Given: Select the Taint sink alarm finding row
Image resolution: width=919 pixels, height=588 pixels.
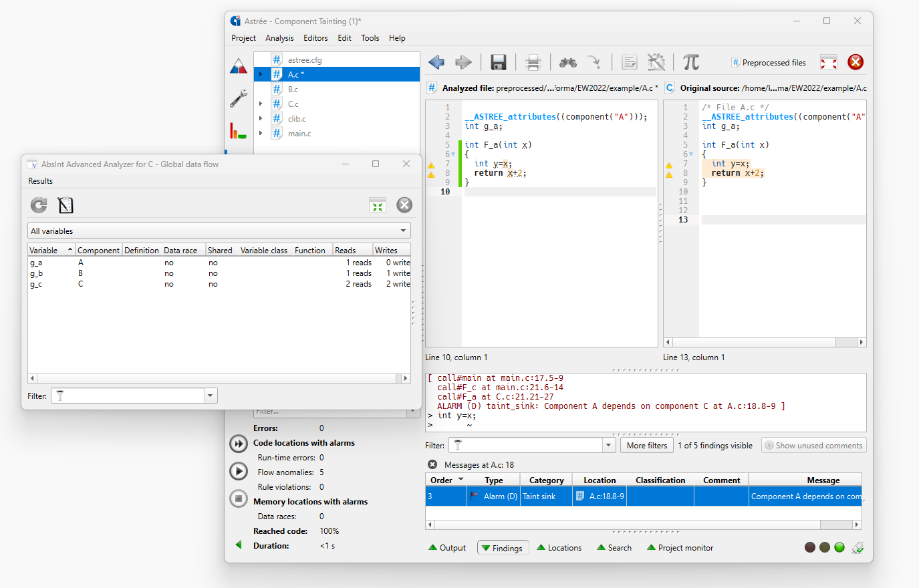Looking at the screenshot, I should click(644, 496).
